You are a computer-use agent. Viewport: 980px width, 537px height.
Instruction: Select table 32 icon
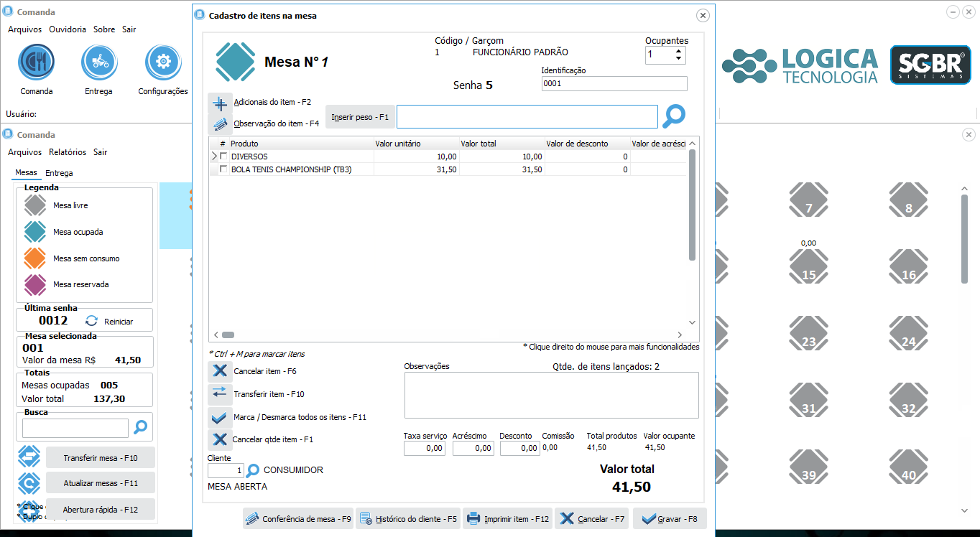tap(909, 400)
